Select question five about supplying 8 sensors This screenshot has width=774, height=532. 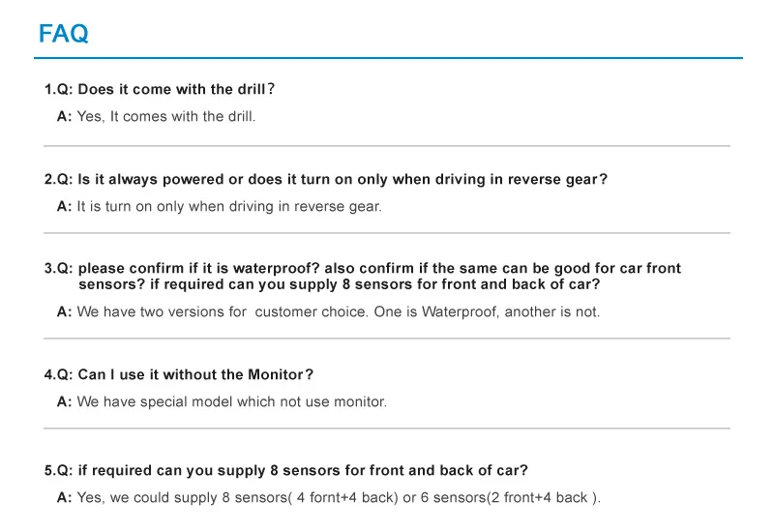[x=303, y=471]
